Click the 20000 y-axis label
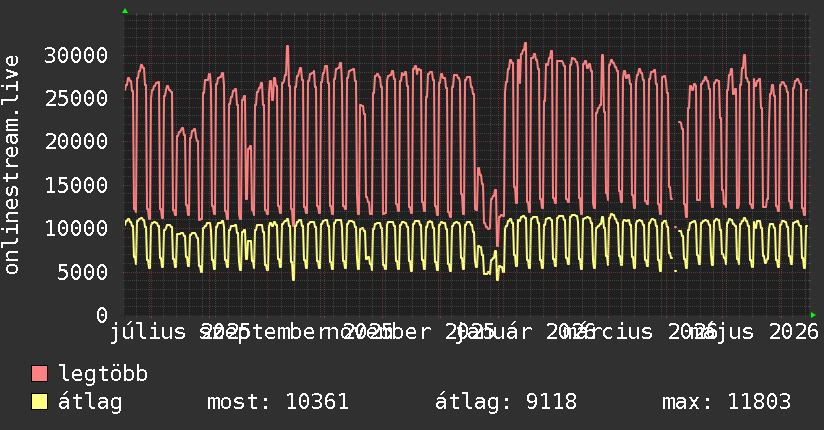This screenshot has height=430, width=824. (76, 141)
